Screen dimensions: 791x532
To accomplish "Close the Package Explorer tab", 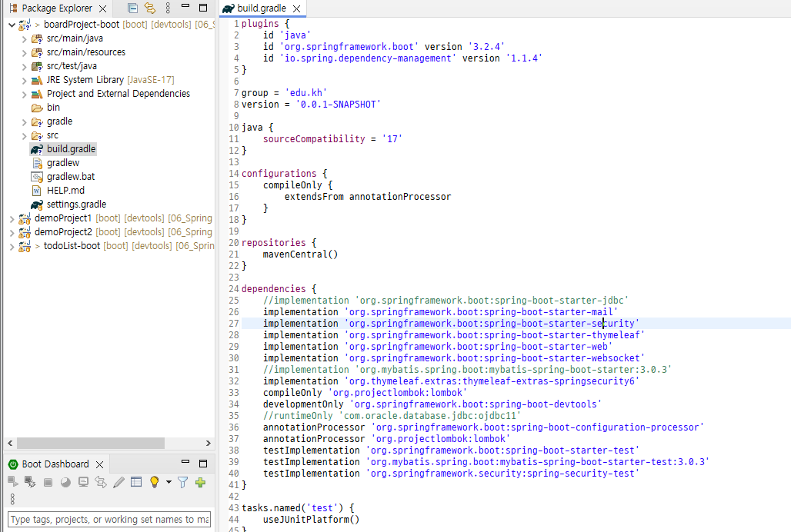I will click(x=103, y=8).
